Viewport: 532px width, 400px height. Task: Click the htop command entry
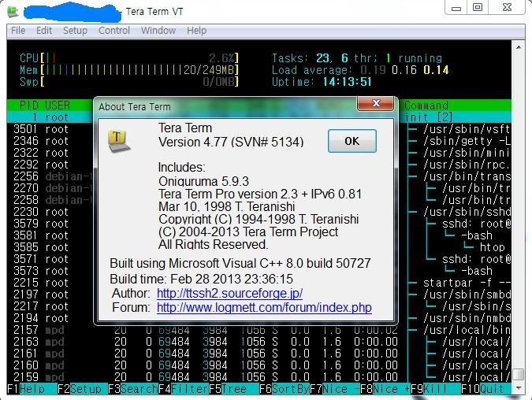tap(493, 247)
